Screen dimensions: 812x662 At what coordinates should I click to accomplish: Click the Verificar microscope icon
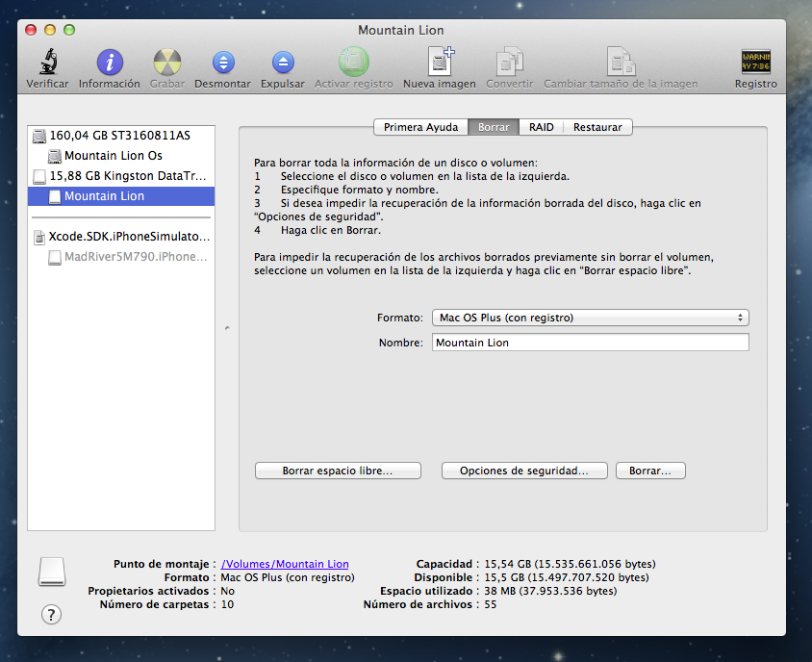(x=49, y=63)
